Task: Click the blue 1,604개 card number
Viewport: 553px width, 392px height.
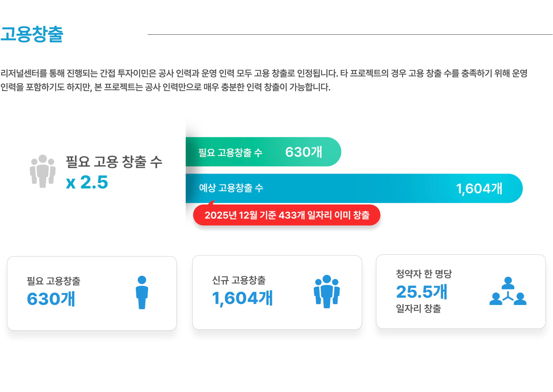Action: tap(242, 298)
